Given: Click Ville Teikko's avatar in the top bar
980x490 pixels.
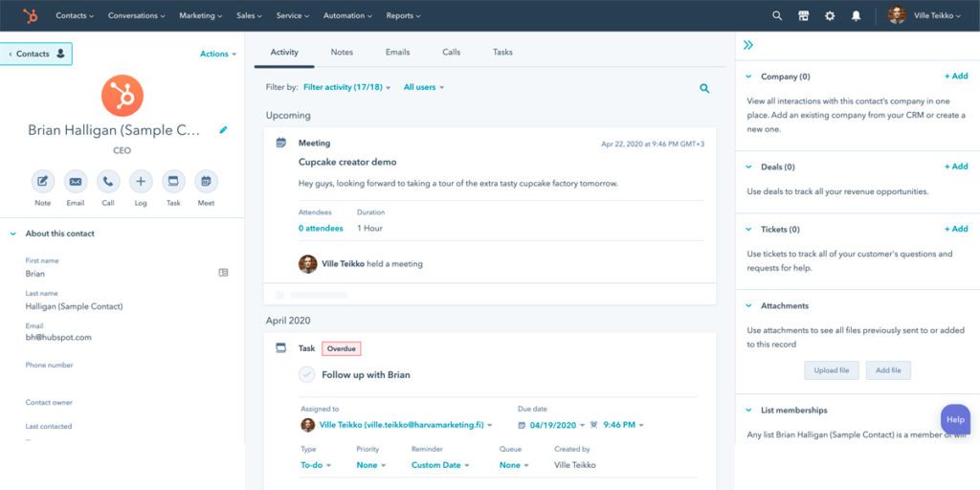Looking at the screenshot, I should point(897,15).
